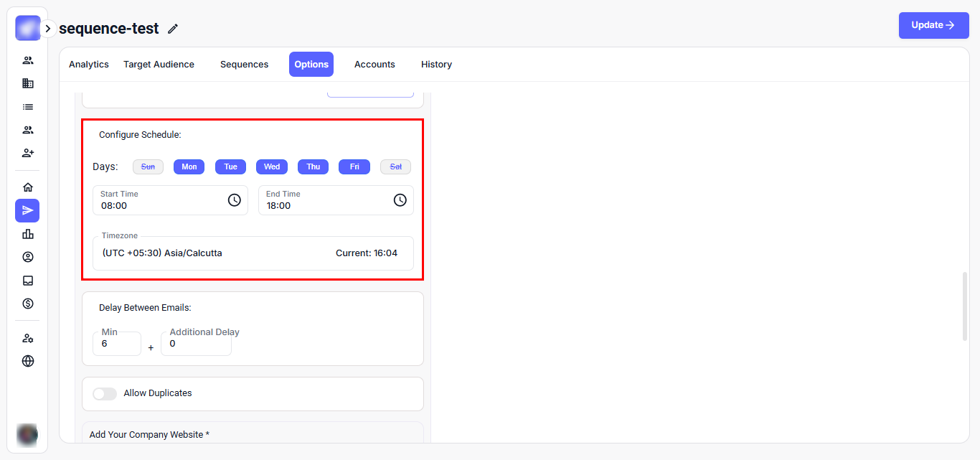The height and width of the screenshot is (460, 980).
Task: Click the paper plane campaigns icon
Action: (27, 210)
